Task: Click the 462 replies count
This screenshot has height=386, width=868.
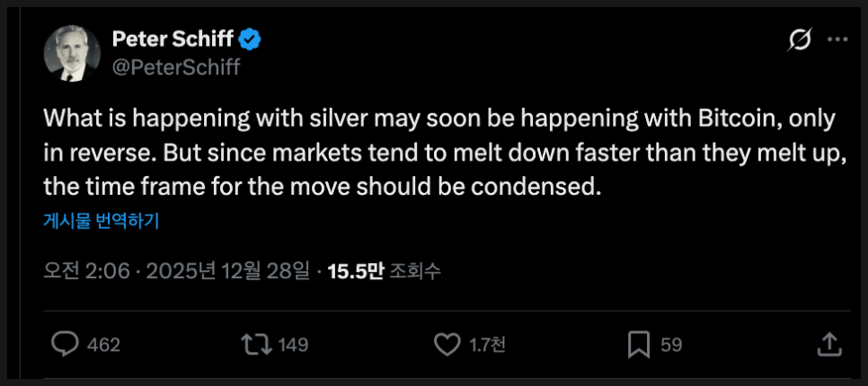Action: tap(104, 345)
